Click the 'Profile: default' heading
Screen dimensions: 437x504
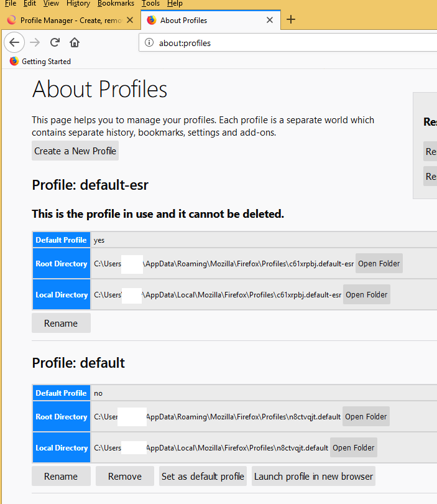78,363
